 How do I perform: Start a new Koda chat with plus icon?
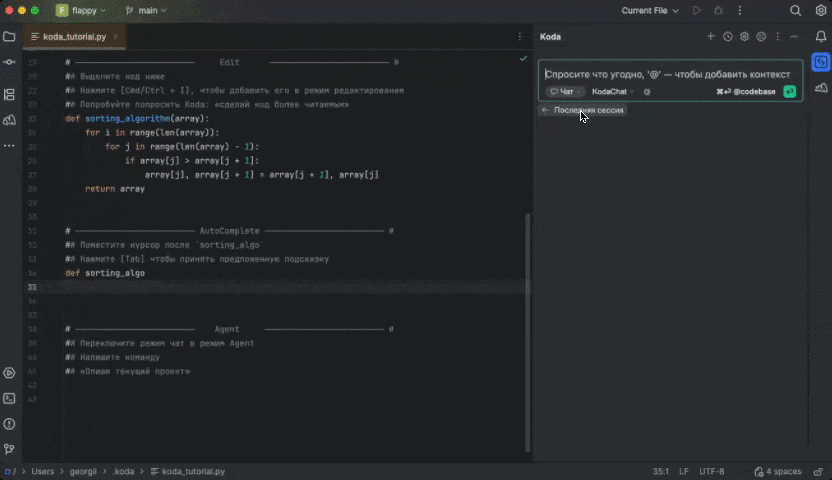pyautogui.click(x=711, y=37)
